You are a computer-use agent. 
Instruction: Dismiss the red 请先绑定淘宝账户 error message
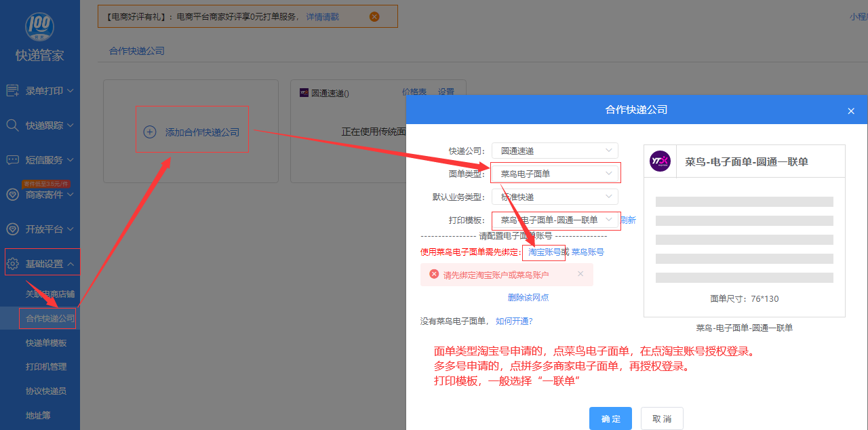click(x=580, y=274)
